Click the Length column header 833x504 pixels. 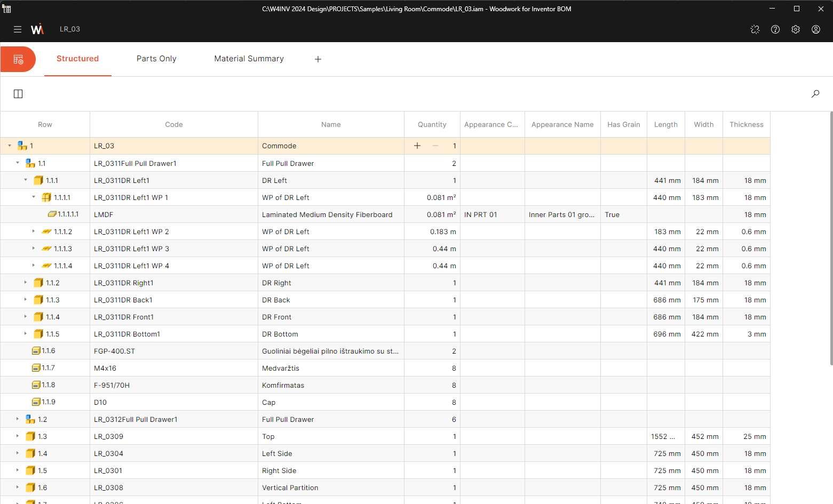(x=666, y=124)
